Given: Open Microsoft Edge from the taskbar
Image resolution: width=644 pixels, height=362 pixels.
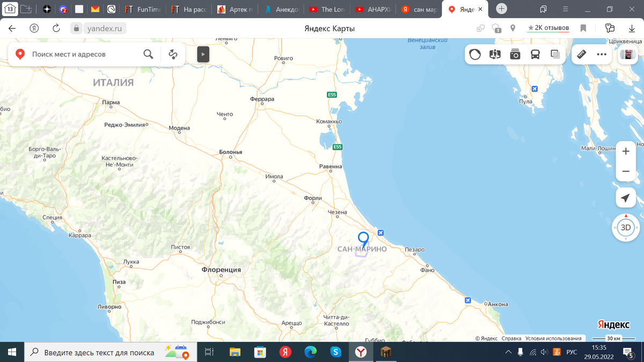Looking at the screenshot, I should pyautogui.click(x=311, y=352).
